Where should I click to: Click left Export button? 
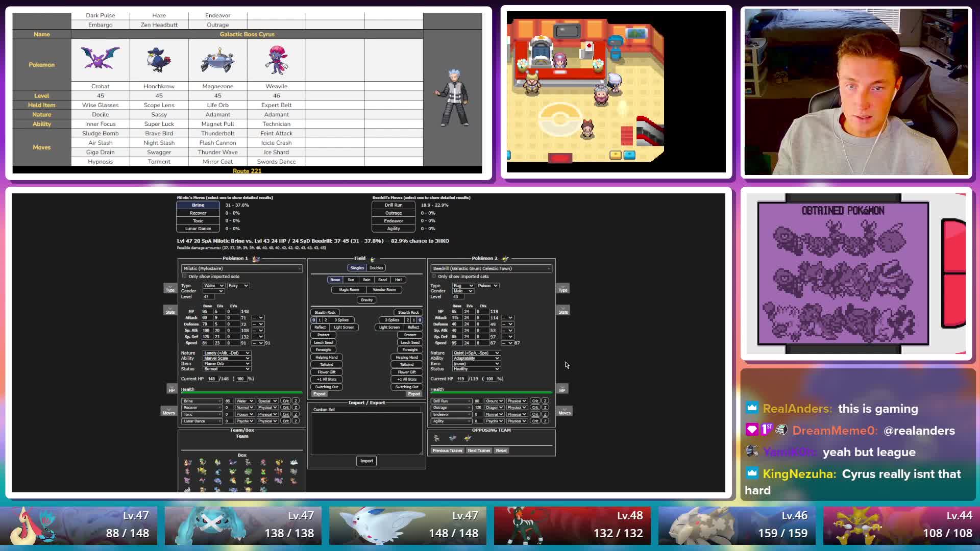click(x=320, y=394)
